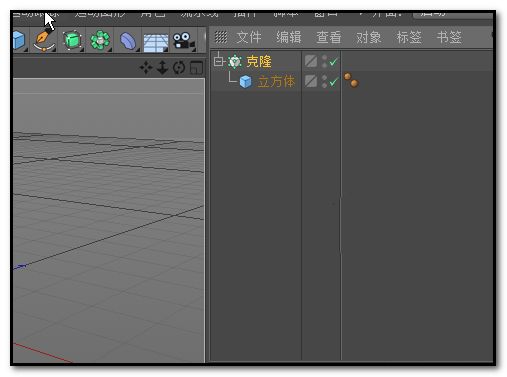Click the viewport move navigation icon
The height and width of the screenshot is (377, 507).
tap(146, 68)
